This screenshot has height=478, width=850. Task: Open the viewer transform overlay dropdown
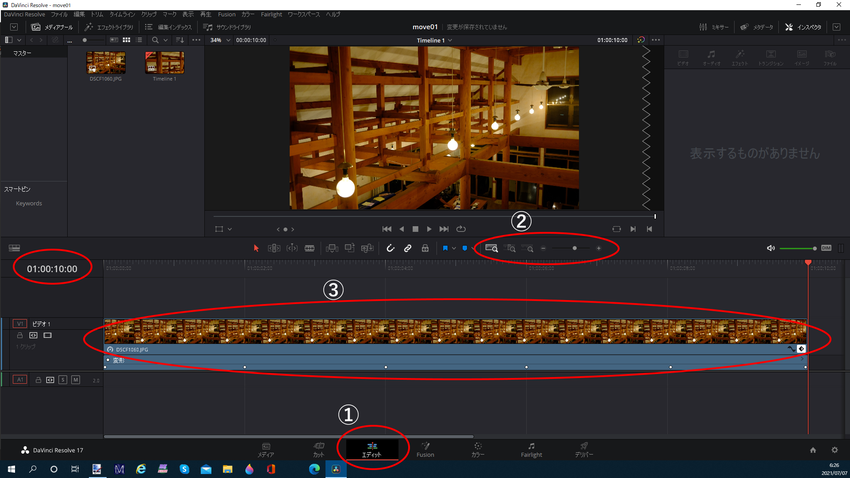[230, 229]
